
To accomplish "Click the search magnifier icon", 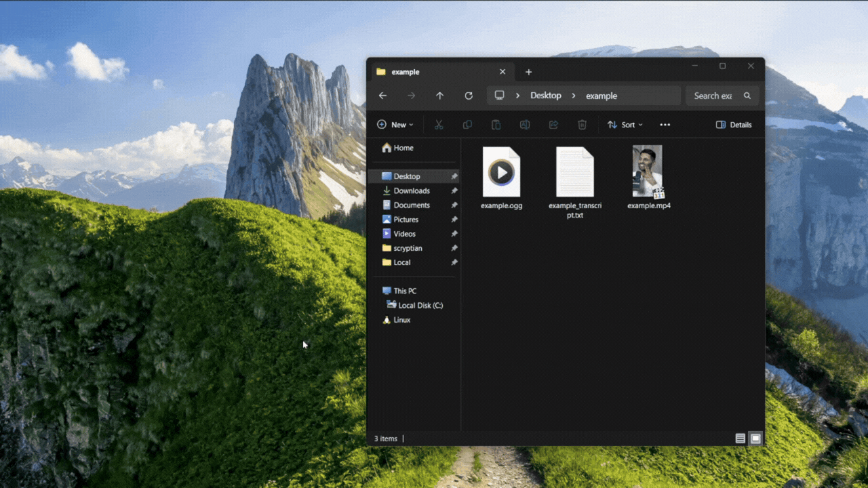I will click(747, 96).
